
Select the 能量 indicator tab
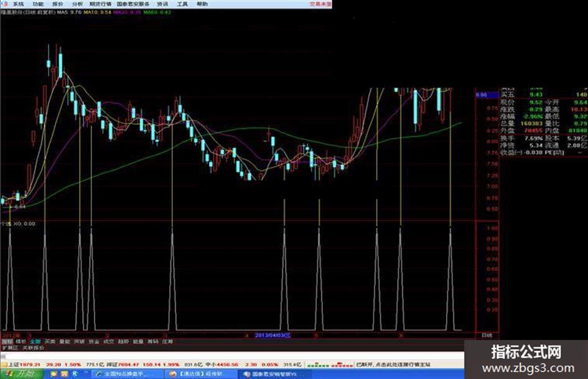coord(138,342)
